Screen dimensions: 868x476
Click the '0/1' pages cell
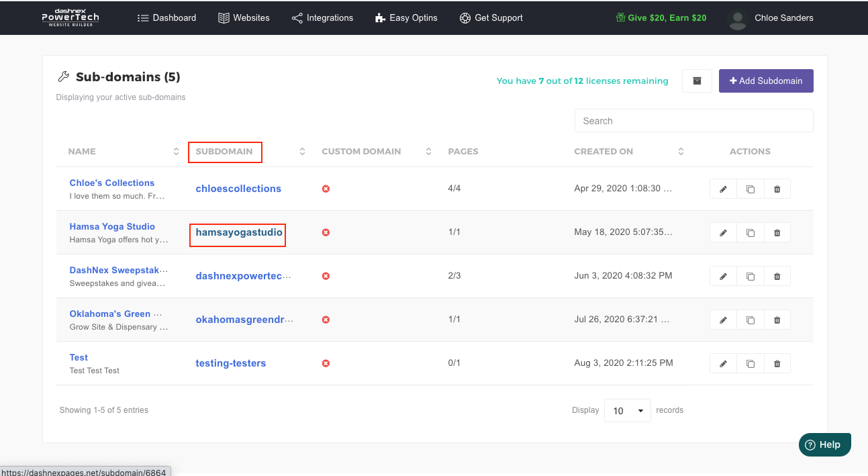point(454,363)
